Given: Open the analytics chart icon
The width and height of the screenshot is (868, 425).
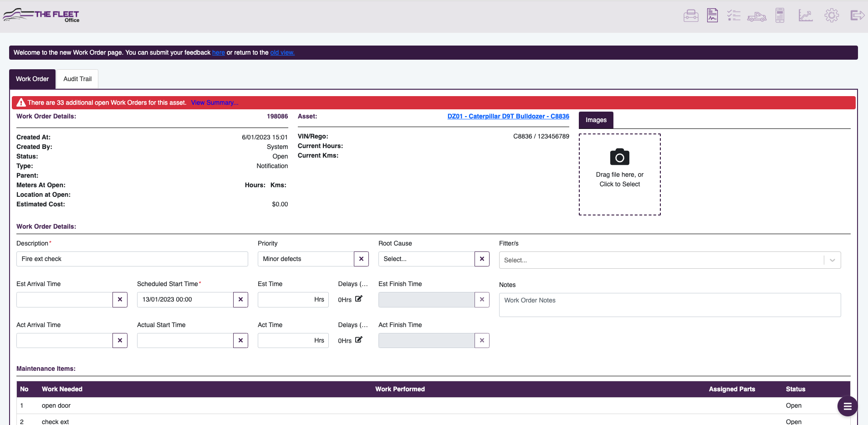Looking at the screenshot, I should [x=805, y=15].
